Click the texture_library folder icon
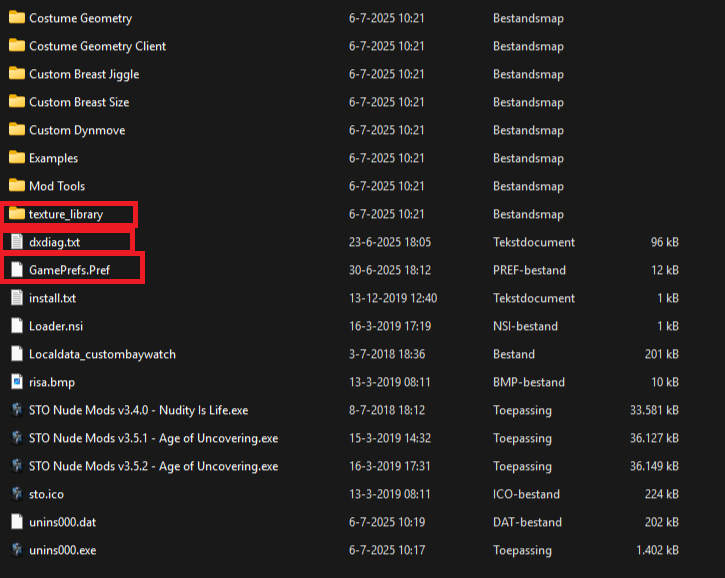725x578 pixels. [x=16, y=214]
